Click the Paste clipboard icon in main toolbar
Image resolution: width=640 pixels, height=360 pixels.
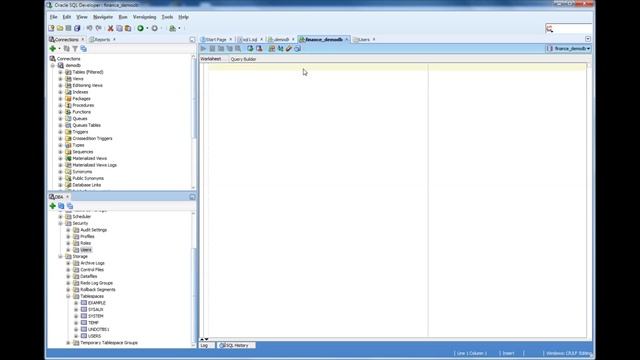[128, 28]
